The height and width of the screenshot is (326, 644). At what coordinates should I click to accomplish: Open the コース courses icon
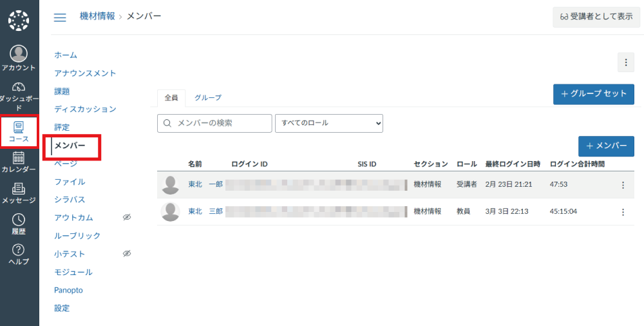(19, 127)
